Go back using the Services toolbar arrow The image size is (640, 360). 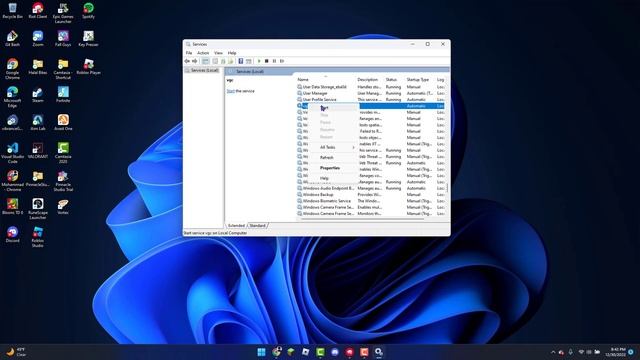pyautogui.click(x=187, y=61)
